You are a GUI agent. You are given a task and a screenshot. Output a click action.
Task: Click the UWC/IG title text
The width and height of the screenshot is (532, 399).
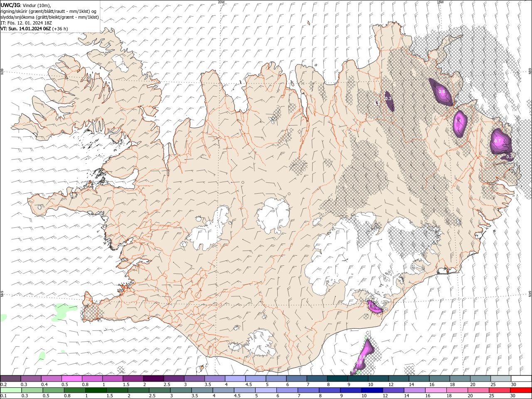pos(10,5)
